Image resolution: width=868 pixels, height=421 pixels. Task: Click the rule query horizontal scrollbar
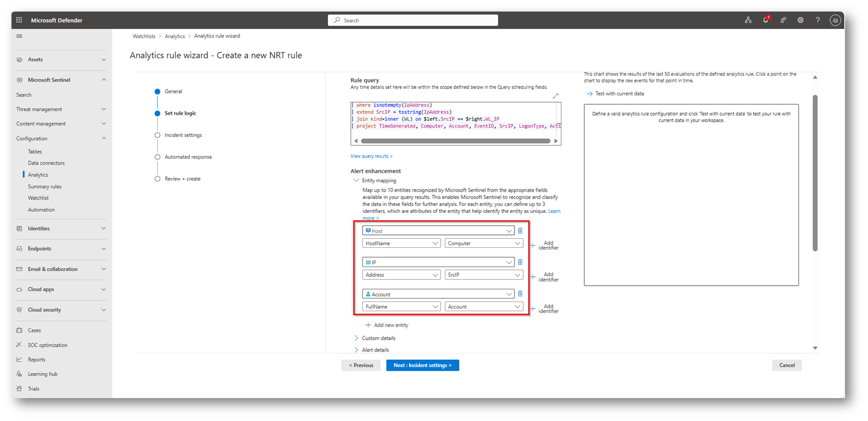pos(456,141)
